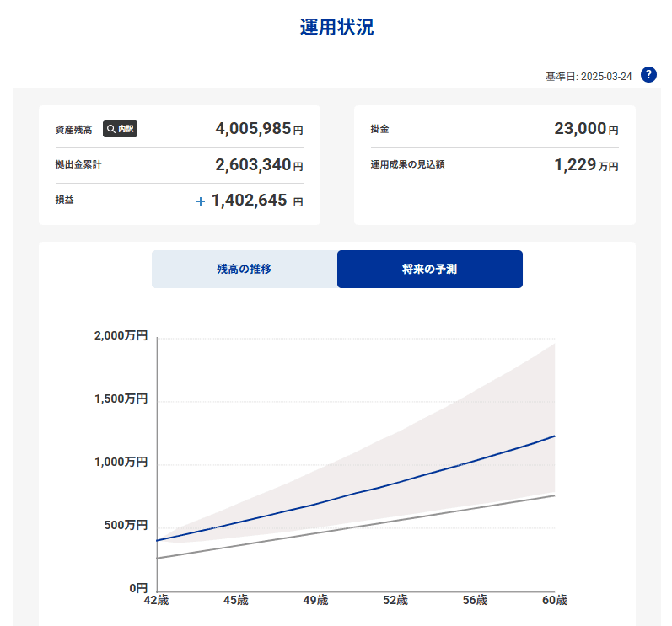
Task: Open the 内訳 breakdown button
Action: [x=120, y=129]
